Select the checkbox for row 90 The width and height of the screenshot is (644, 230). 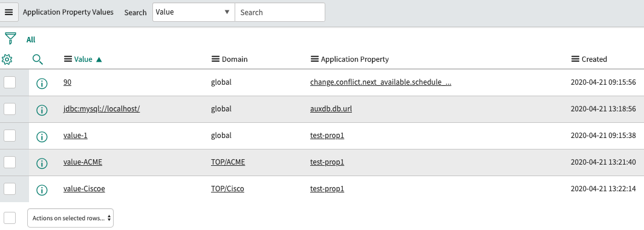click(10, 82)
